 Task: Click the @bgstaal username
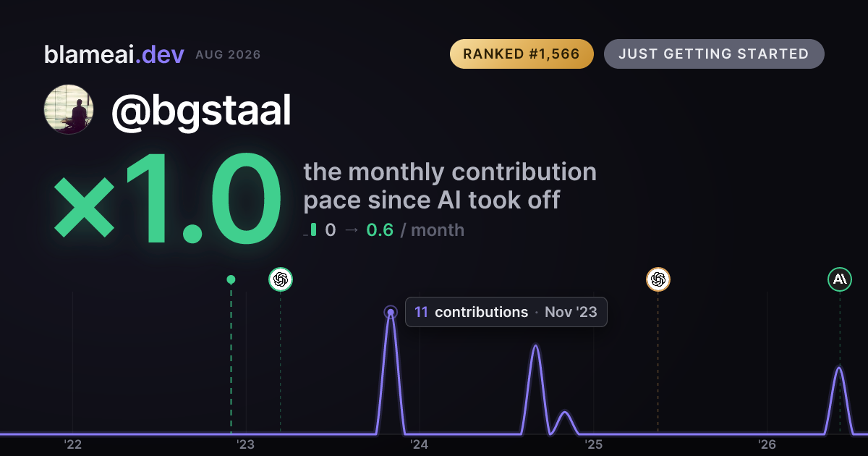pos(200,111)
